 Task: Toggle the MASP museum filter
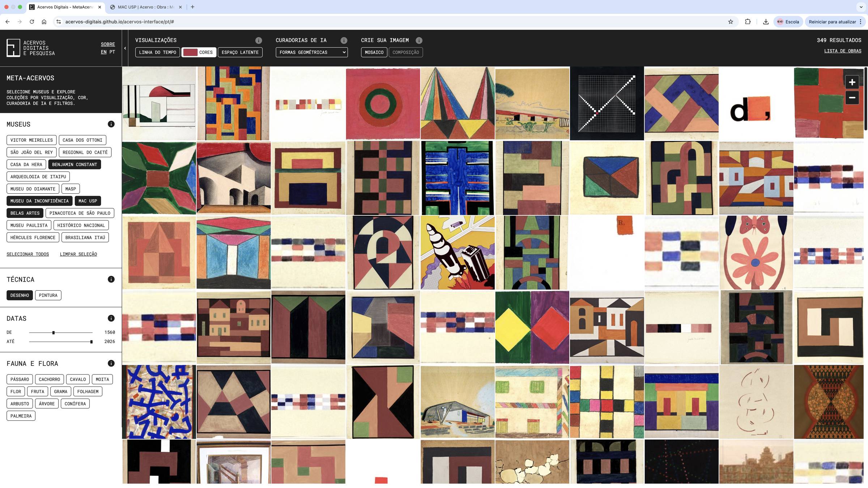click(71, 189)
